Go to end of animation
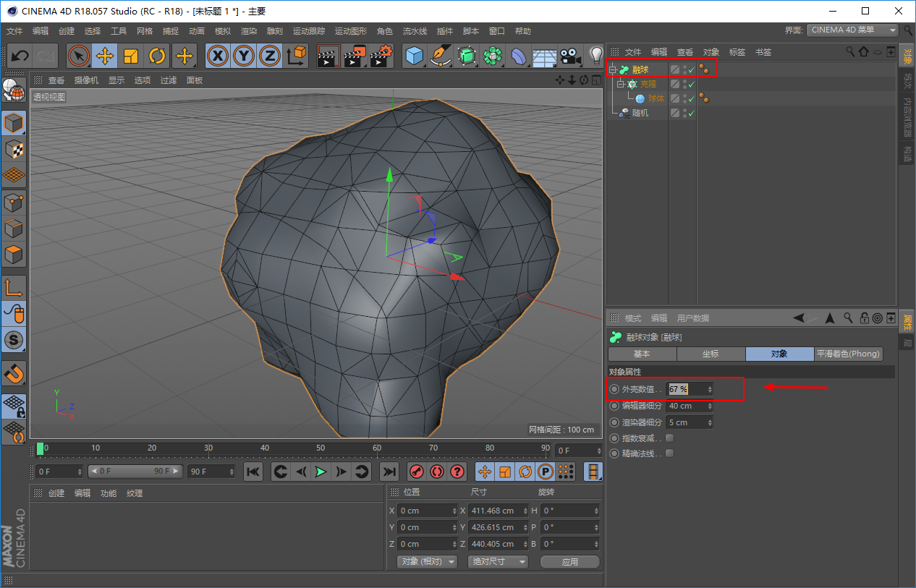Screen dimensions: 916x588 point(389,472)
